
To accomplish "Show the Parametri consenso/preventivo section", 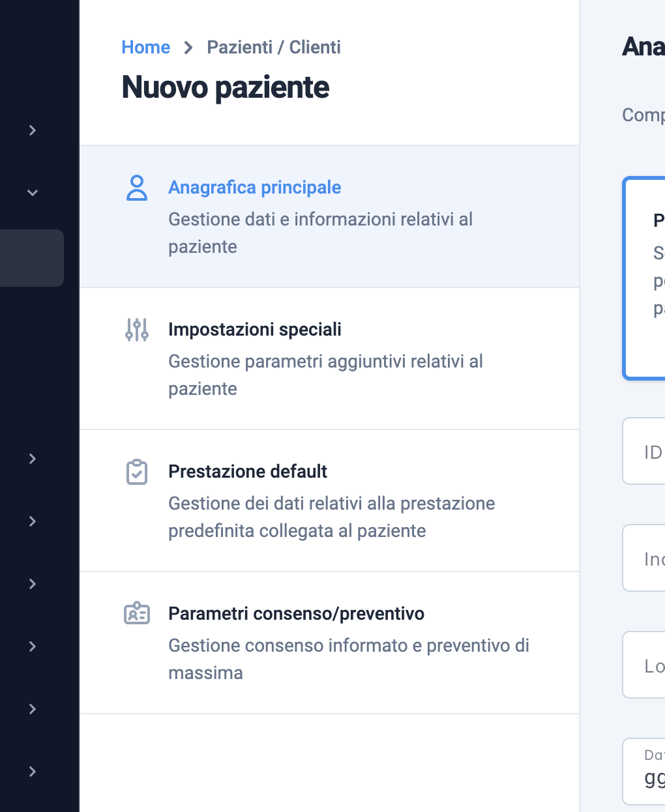I will 329,643.
